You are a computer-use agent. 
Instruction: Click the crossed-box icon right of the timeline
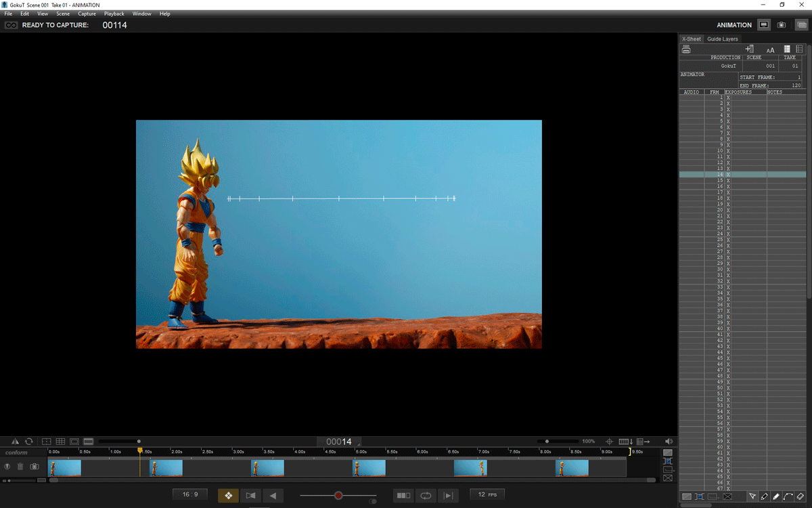point(668,478)
